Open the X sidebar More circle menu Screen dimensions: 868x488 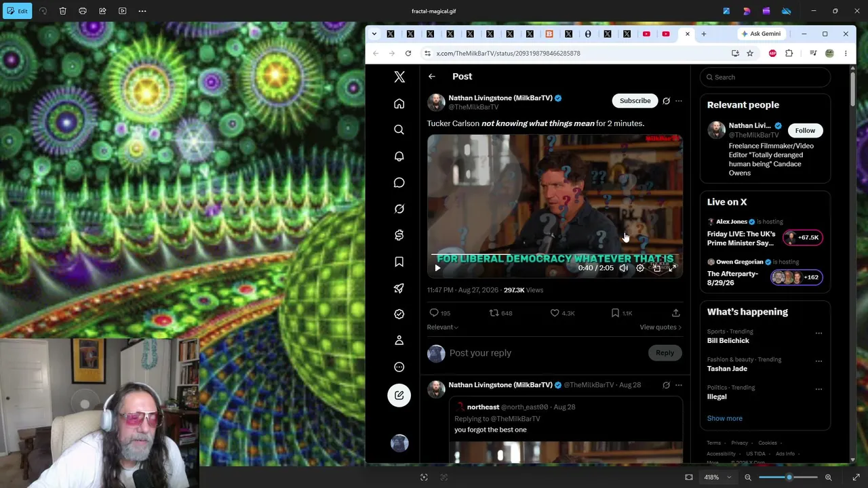click(x=399, y=367)
